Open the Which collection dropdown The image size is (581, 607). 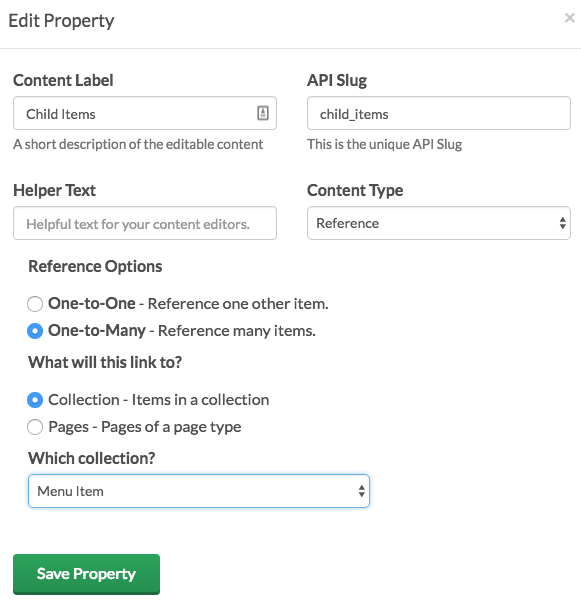tap(199, 491)
